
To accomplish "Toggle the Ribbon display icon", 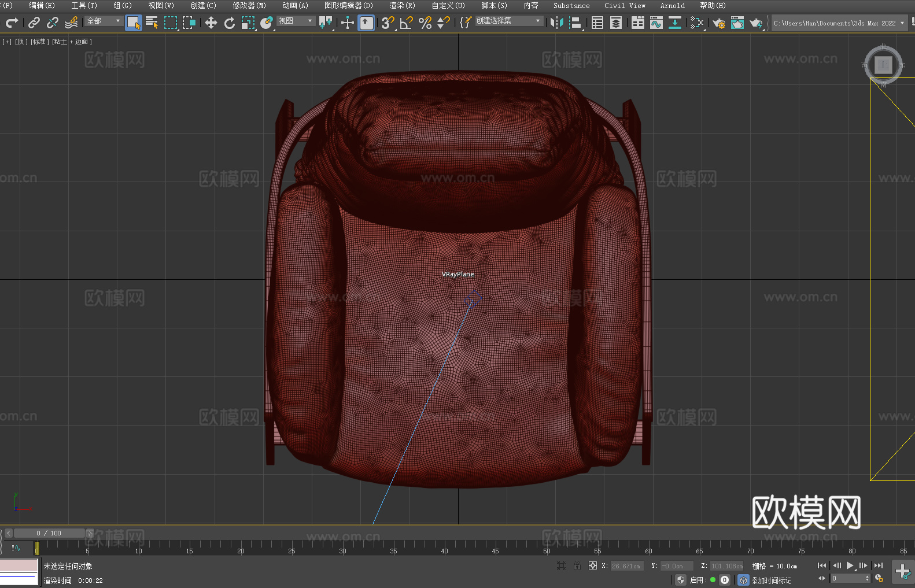I will pyautogui.click(x=638, y=23).
